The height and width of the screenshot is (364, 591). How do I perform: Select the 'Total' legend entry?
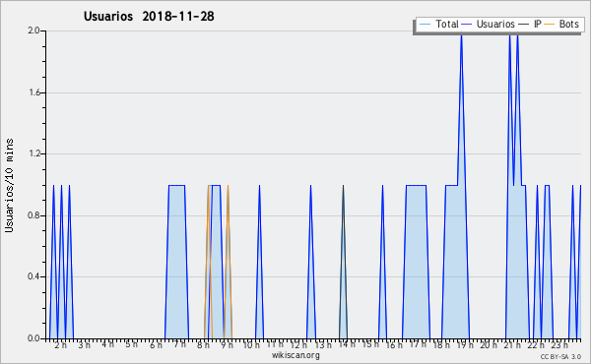[439, 24]
